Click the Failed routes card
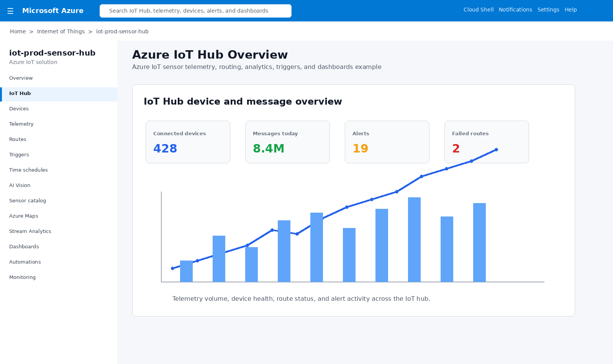This screenshot has height=364, width=613. (487, 142)
